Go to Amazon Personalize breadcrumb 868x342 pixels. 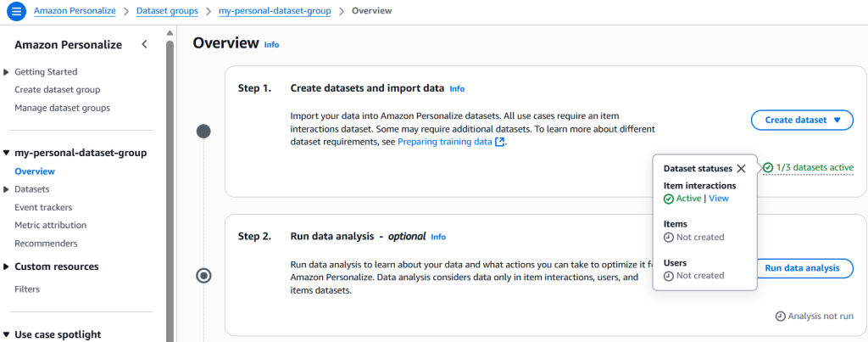[x=75, y=10]
